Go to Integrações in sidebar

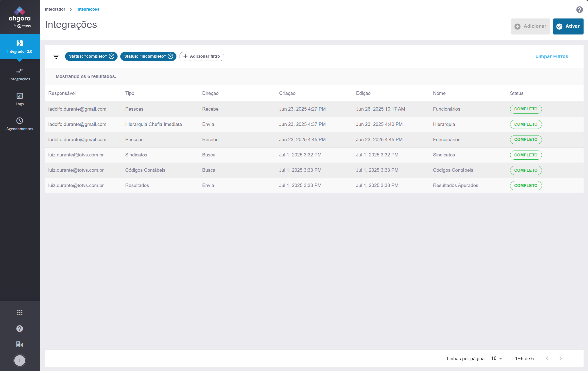tap(20, 74)
